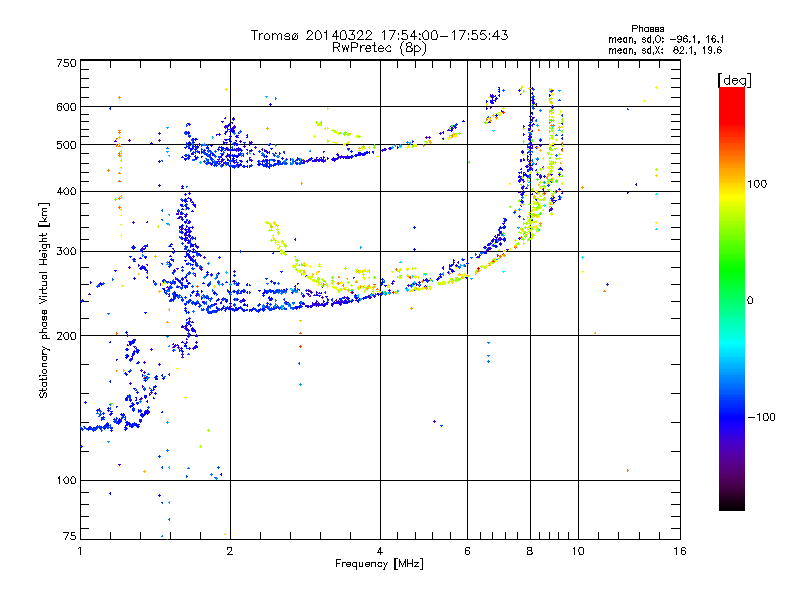Click the '2' MHz x-axis tick label

point(230,551)
